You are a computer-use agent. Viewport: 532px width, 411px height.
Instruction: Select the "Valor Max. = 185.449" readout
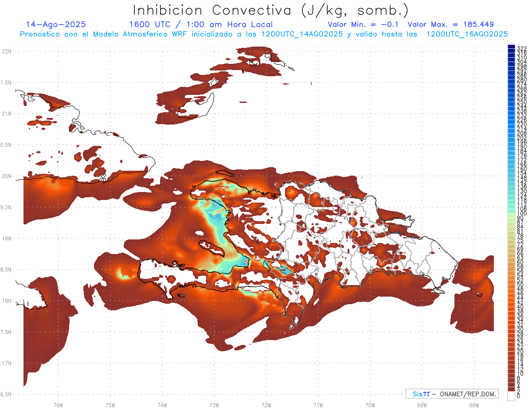click(x=450, y=25)
